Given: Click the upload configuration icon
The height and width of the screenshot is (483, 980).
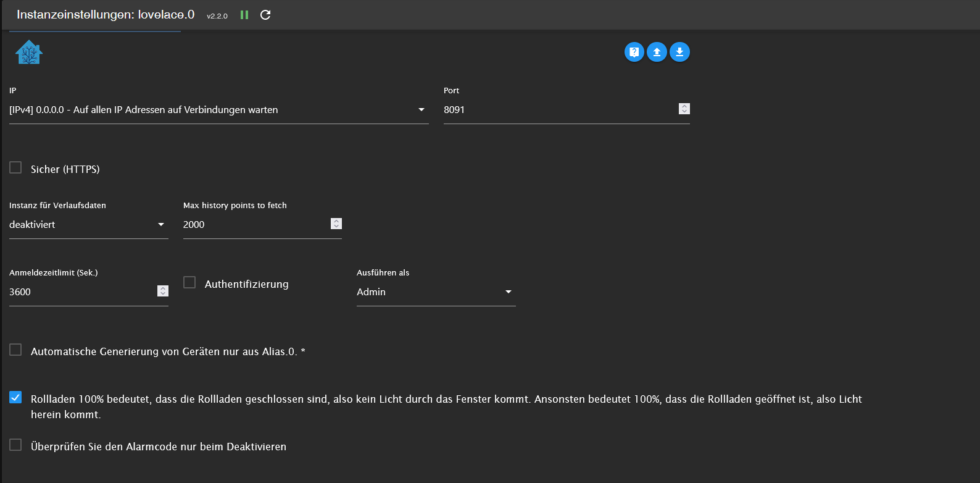Looking at the screenshot, I should pos(657,52).
